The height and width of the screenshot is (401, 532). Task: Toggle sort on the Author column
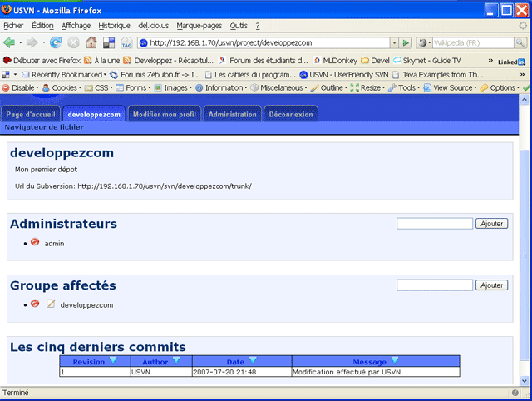click(175, 360)
